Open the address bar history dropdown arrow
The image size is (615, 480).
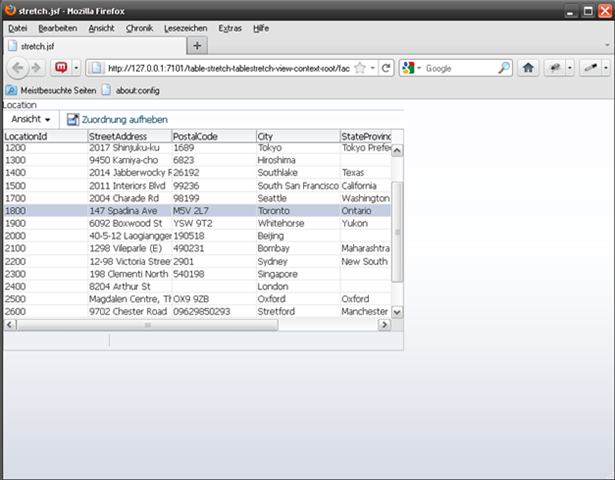tap(373, 68)
